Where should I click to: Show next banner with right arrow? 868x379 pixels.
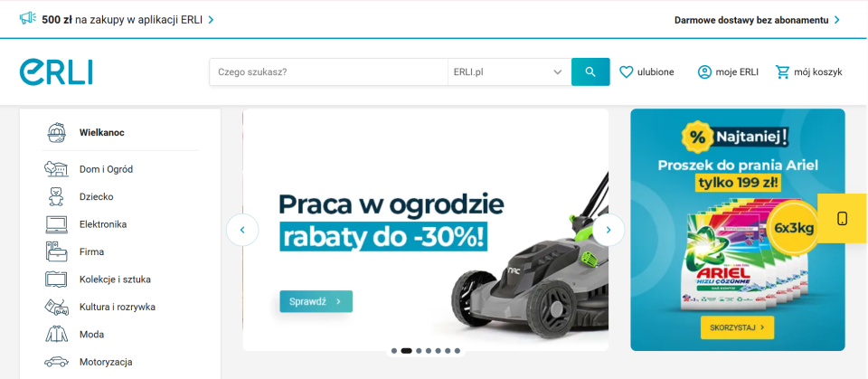(x=609, y=230)
